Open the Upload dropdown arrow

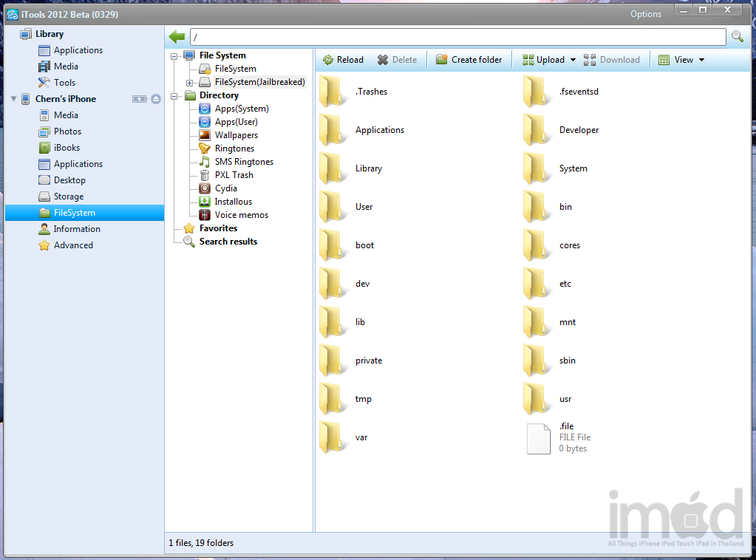[x=572, y=60]
